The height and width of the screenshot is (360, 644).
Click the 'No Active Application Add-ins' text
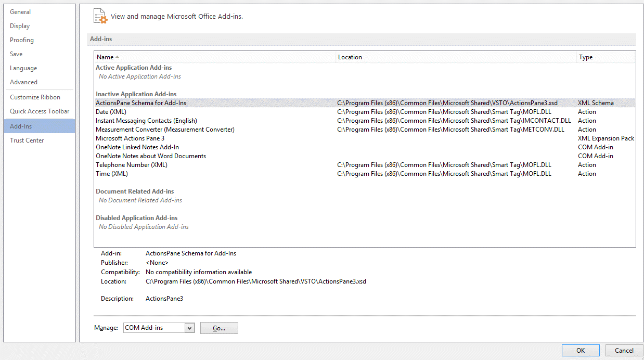click(x=140, y=76)
